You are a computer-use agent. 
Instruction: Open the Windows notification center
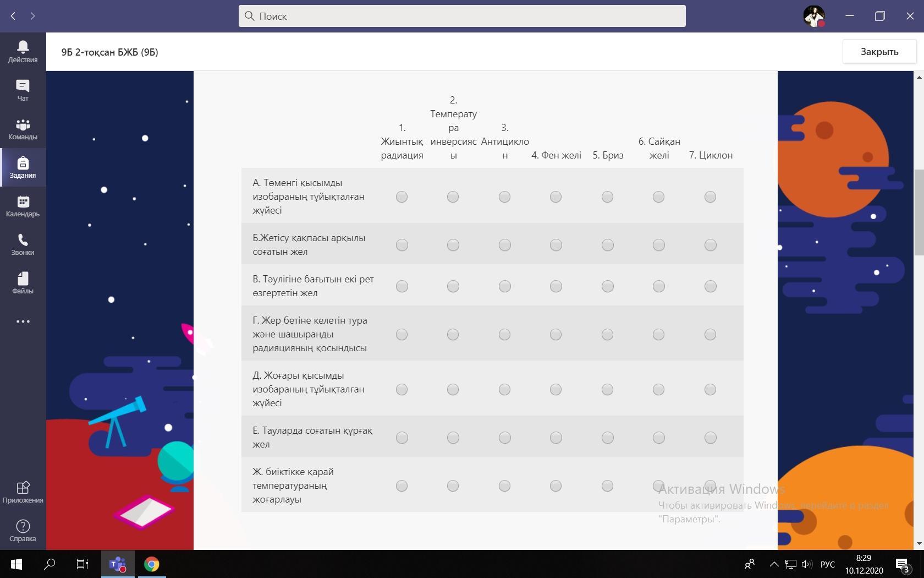(x=902, y=564)
